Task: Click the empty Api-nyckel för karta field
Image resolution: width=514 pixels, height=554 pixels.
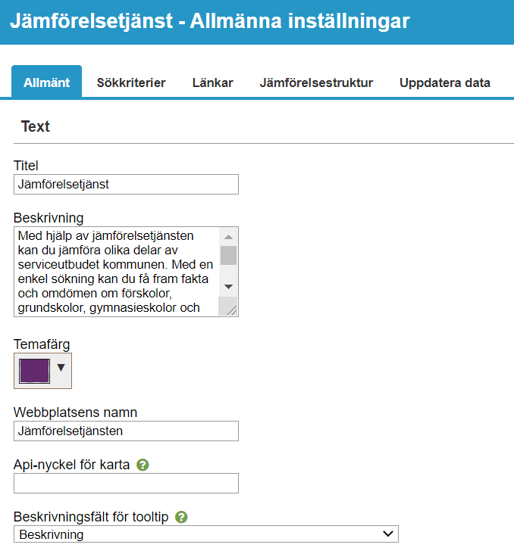Action: pyautogui.click(x=126, y=483)
